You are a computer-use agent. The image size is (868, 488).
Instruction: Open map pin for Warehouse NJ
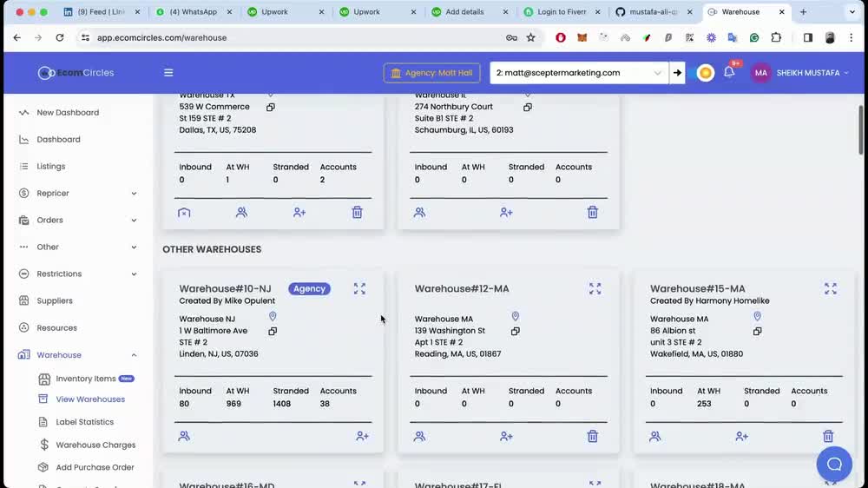273,316
